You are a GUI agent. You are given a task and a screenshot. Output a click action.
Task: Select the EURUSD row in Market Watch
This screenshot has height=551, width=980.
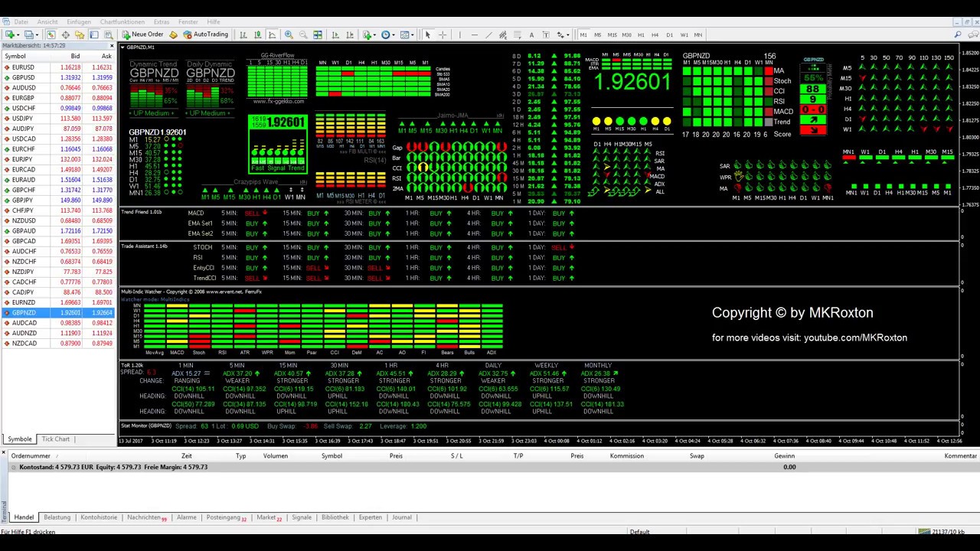(x=58, y=67)
